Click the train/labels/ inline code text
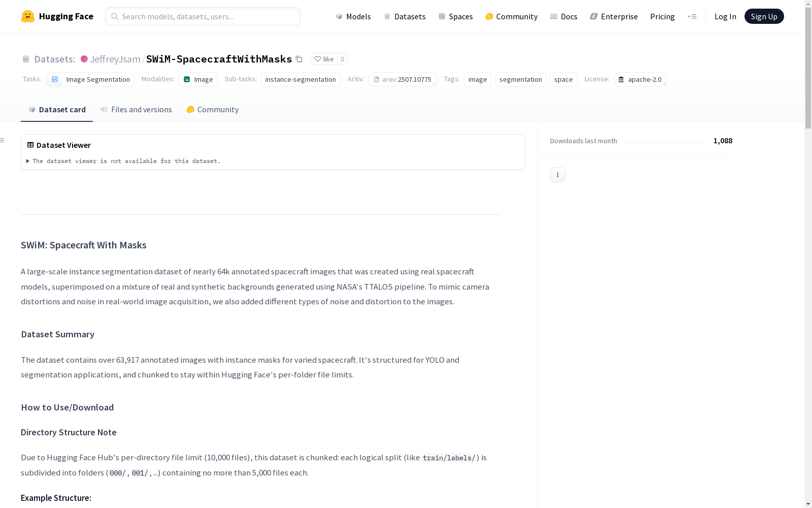Viewport: 812px width, 508px height. 449,458
